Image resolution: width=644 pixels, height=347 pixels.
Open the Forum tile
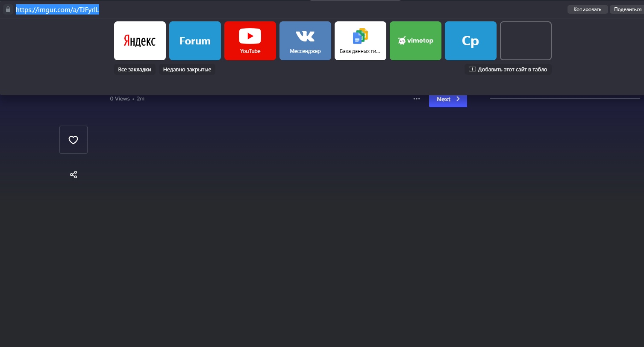pyautogui.click(x=195, y=41)
